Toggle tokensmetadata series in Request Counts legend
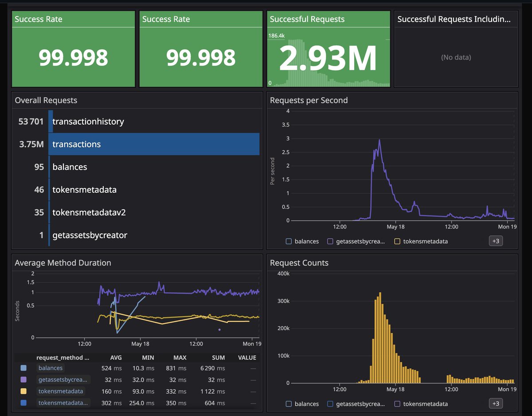This screenshot has width=532, height=416. tap(421, 404)
